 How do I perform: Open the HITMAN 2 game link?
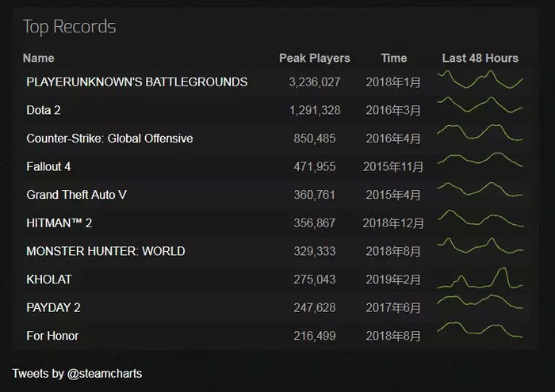[x=59, y=223]
